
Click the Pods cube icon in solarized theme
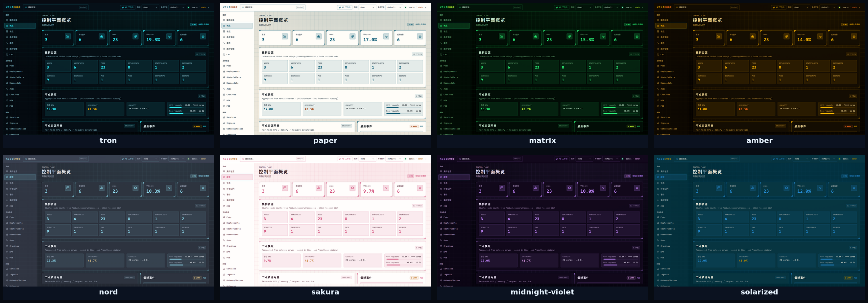click(x=786, y=188)
